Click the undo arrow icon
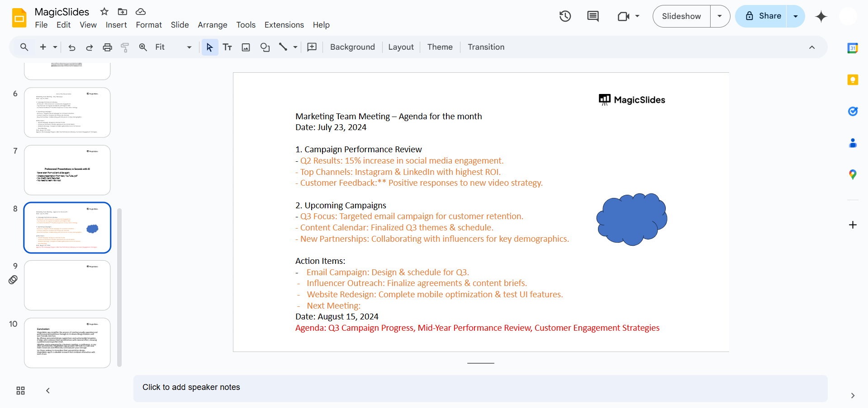This screenshot has height=408, width=868. [71, 47]
